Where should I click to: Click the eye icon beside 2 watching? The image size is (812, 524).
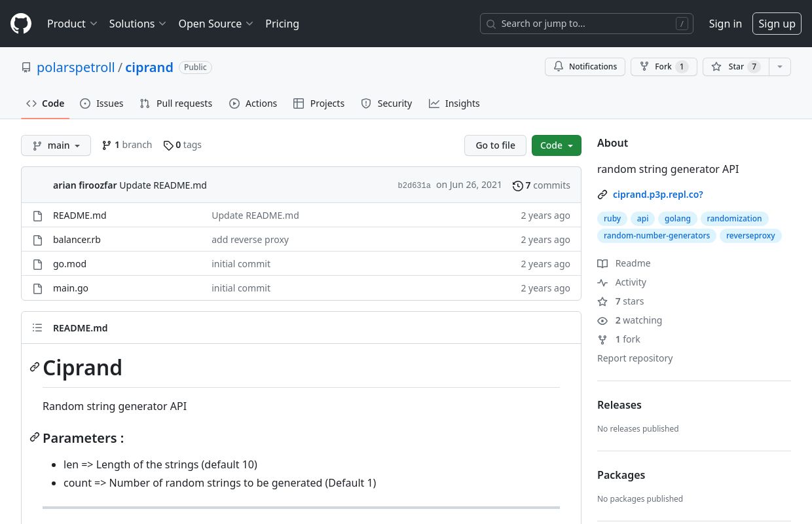602,321
